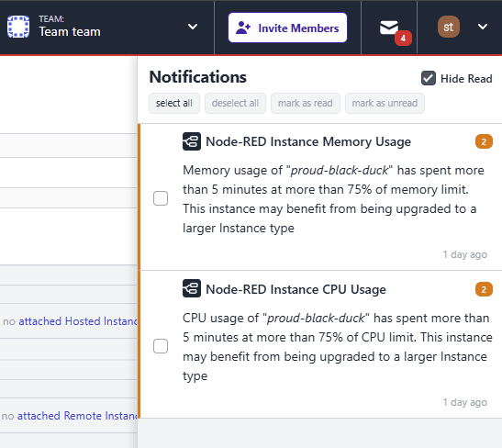
Task: Open the team selector dropdown chevron
Action: click(x=193, y=27)
